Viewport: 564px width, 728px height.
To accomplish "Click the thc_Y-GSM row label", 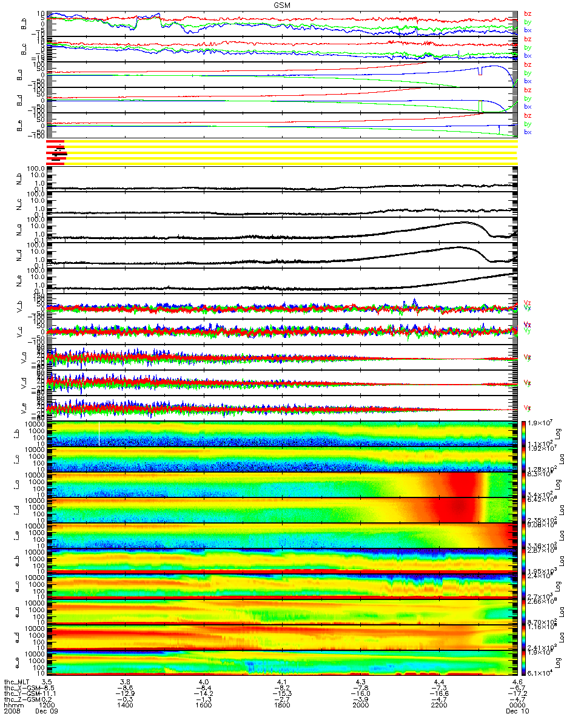I will [21, 693].
